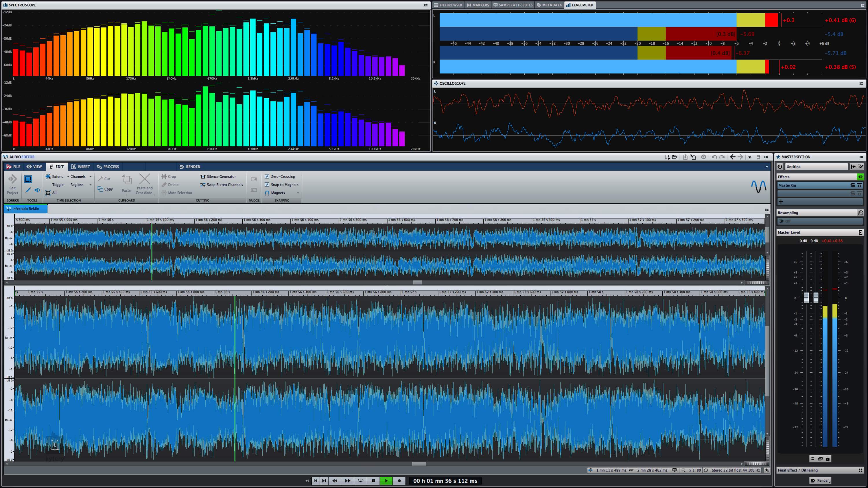Screen dimensions: 868x488
Task: Open the PROCESS menu tab
Action: [109, 166]
